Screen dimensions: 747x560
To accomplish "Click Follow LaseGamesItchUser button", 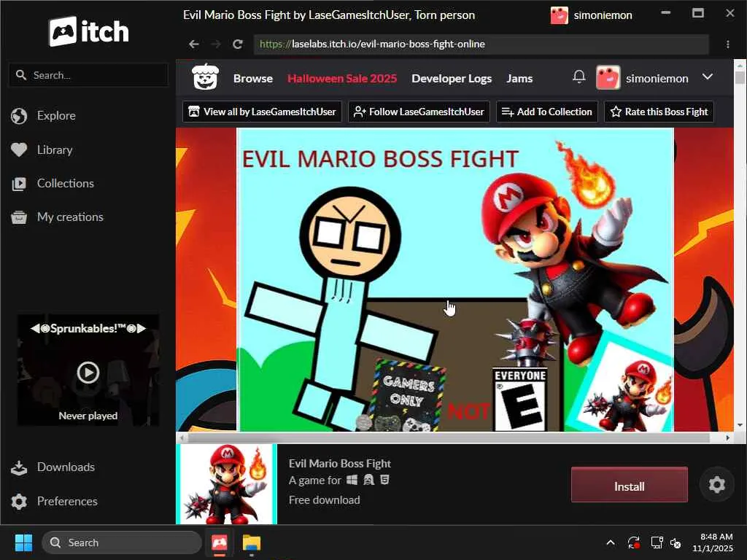I will coord(419,112).
